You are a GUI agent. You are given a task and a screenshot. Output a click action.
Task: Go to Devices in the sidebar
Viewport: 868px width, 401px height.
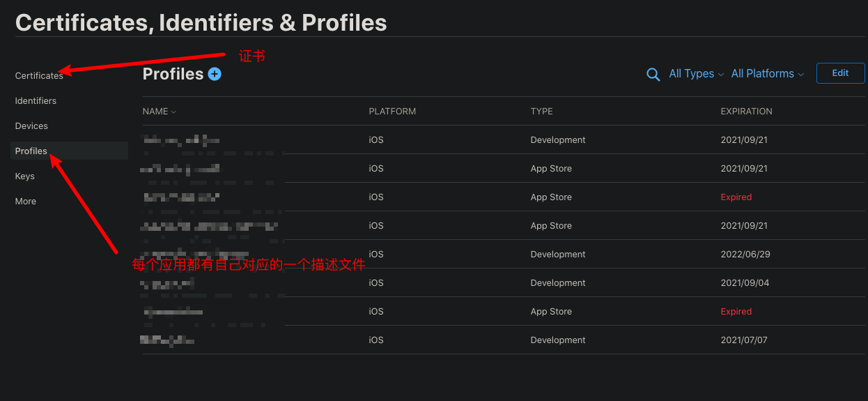[x=31, y=126]
